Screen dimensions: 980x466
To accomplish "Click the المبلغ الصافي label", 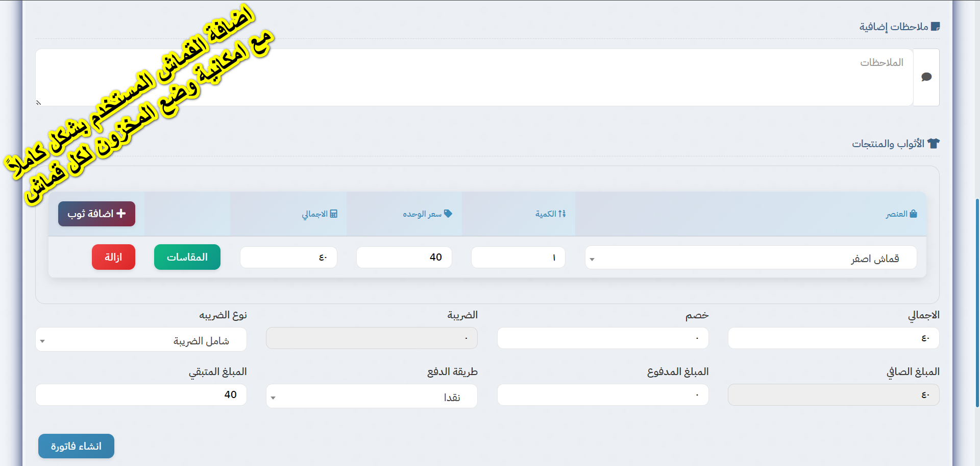I will tap(913, 372).
